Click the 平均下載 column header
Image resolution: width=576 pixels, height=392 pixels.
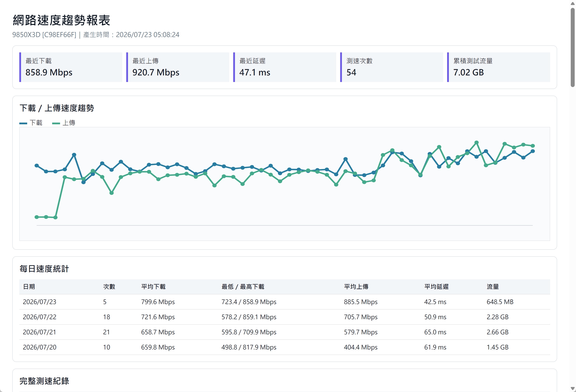pyautogui.click(x=153, y=287)
